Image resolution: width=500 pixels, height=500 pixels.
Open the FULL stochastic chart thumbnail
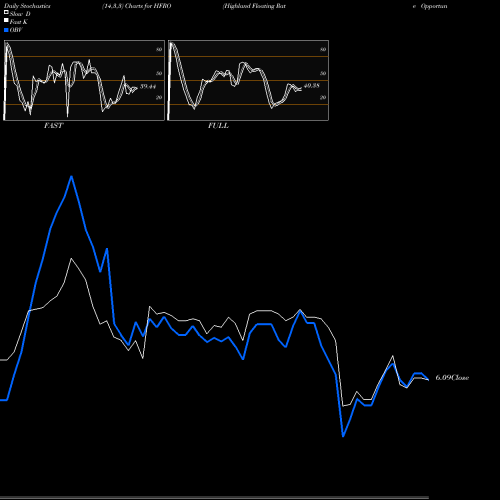click(248, 80)
